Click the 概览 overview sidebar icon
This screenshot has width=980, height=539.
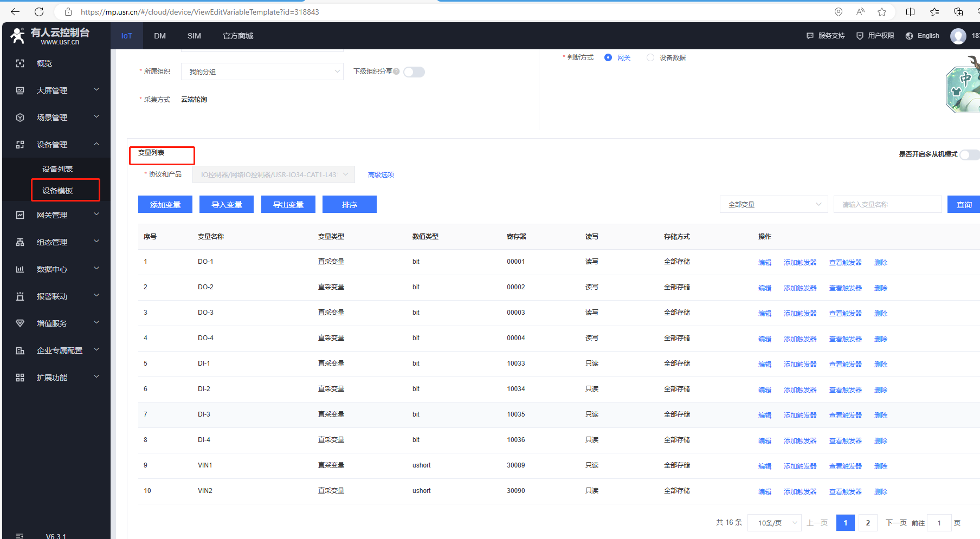pos(20,63)
